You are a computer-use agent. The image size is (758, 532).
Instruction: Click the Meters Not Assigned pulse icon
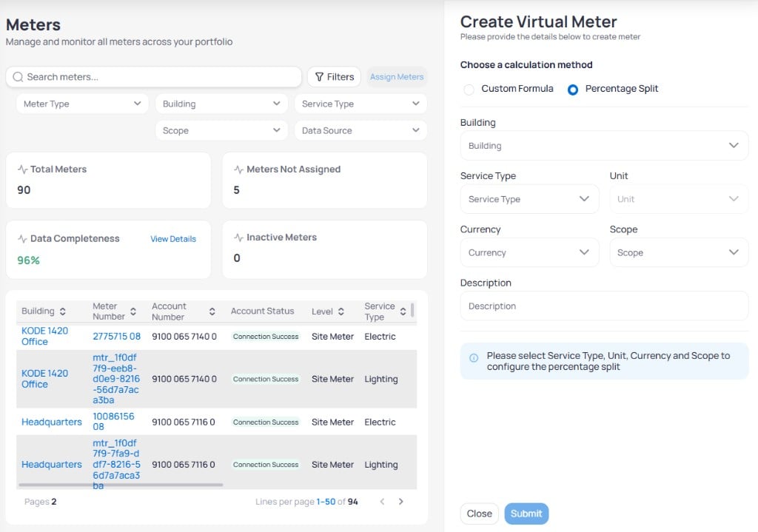238,169
